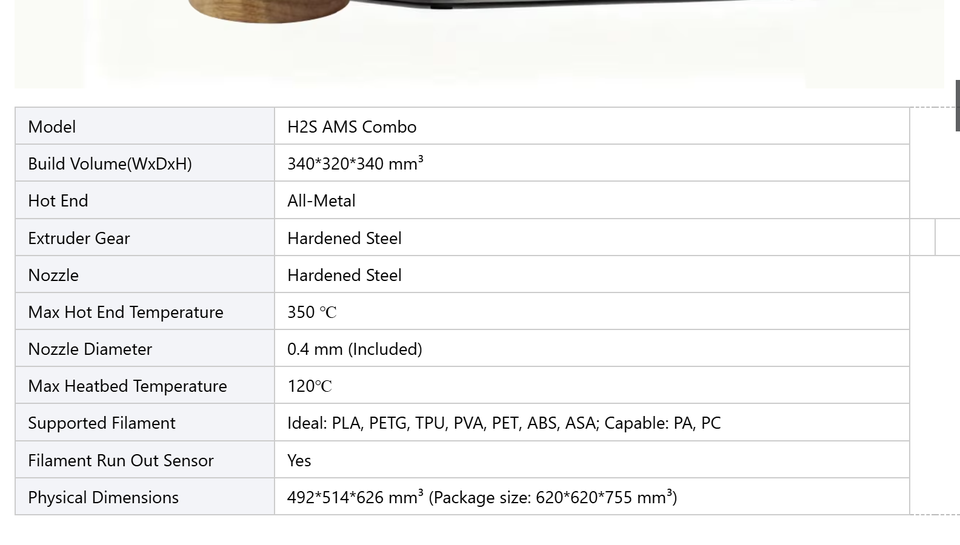Click the "Physical Dimensions" label
960x545 pixels.
pos(103,497)
